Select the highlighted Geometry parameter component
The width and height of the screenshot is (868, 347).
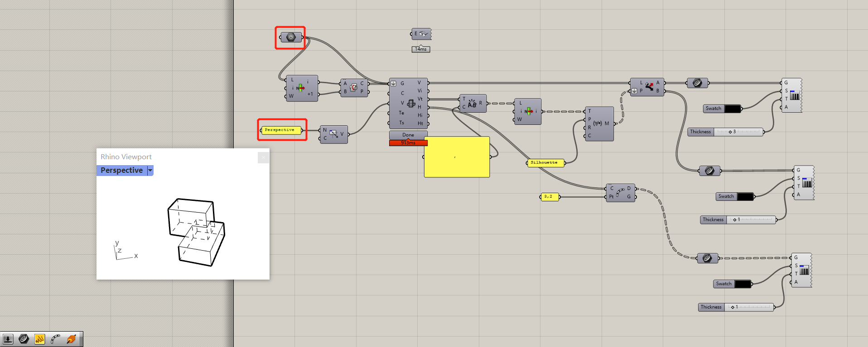291,37
